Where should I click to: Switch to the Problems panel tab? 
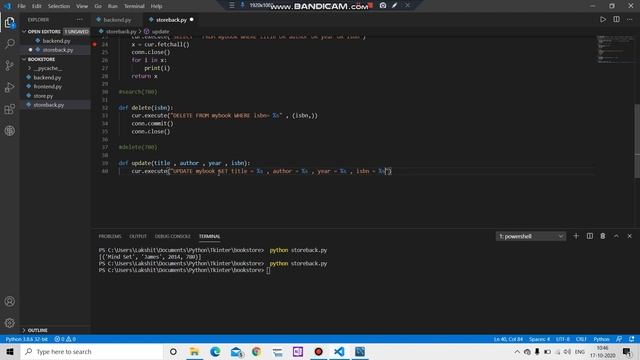click(110, 236)
